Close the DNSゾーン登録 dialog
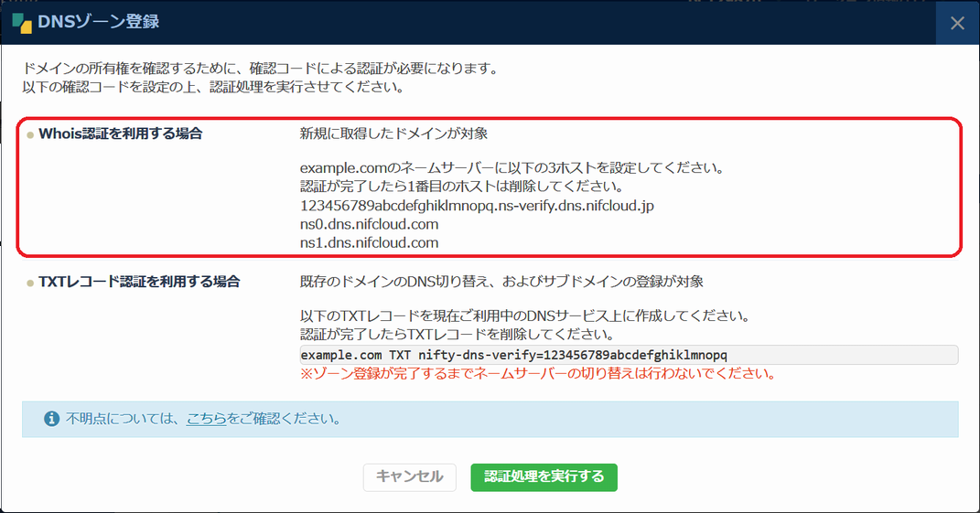This screenshot has width=980, height=513. coord(957,23)
